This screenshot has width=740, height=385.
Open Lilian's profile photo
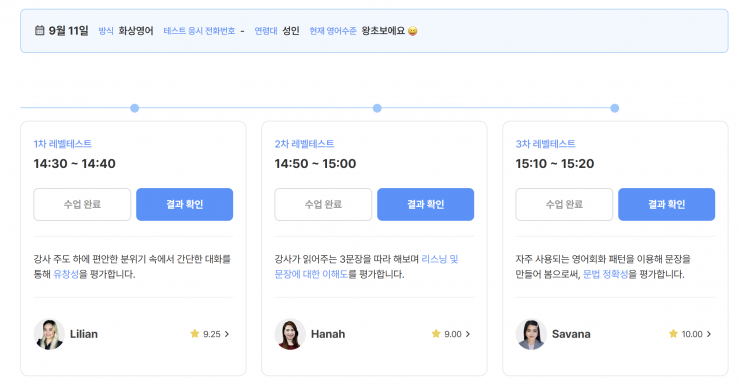point(49,334)
